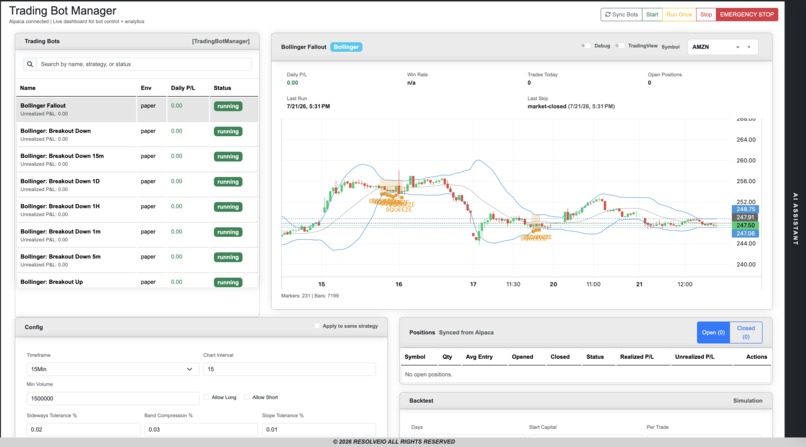Open the AI ASSISTANT side panel
806x447 pixels.
pos(795,218)
